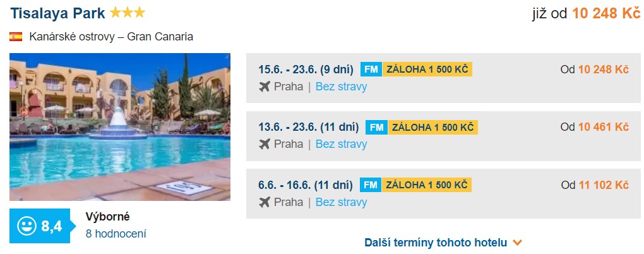Select the 11 102 Kč price offer
The image size is (644, 254).
click(x=603, y=185)
